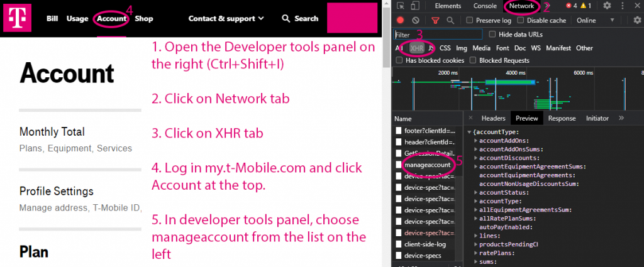
Task: Expand the sums node
Action: click(x=475, y=262)
